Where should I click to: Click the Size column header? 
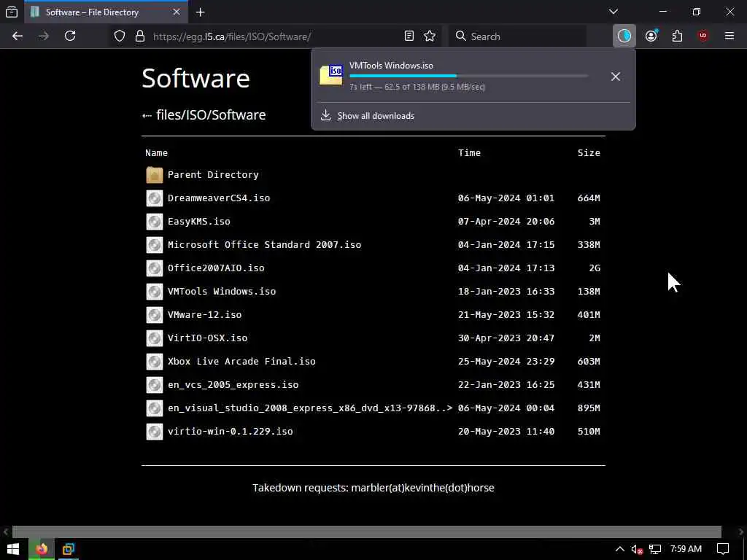click(x=589, y=153)
